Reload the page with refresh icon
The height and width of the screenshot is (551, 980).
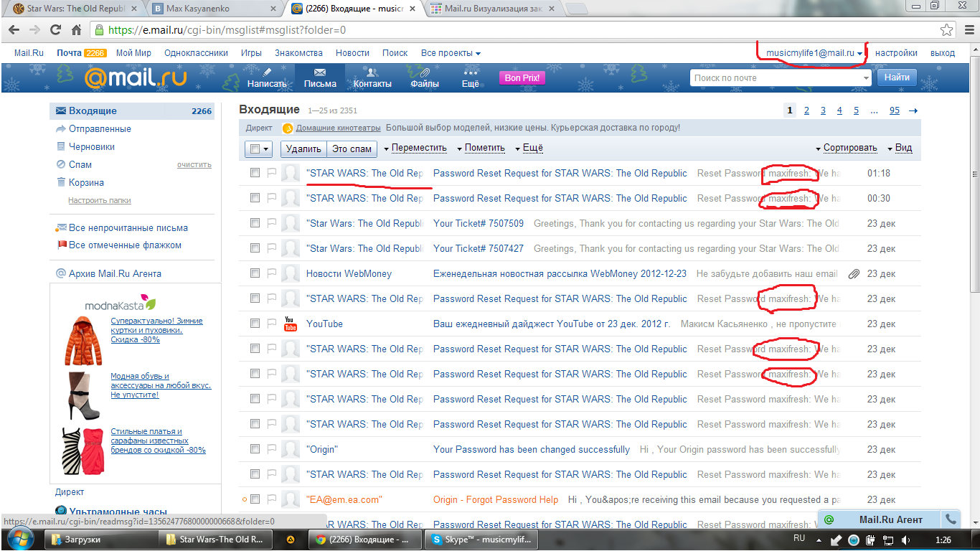click(x=55, y=30)
